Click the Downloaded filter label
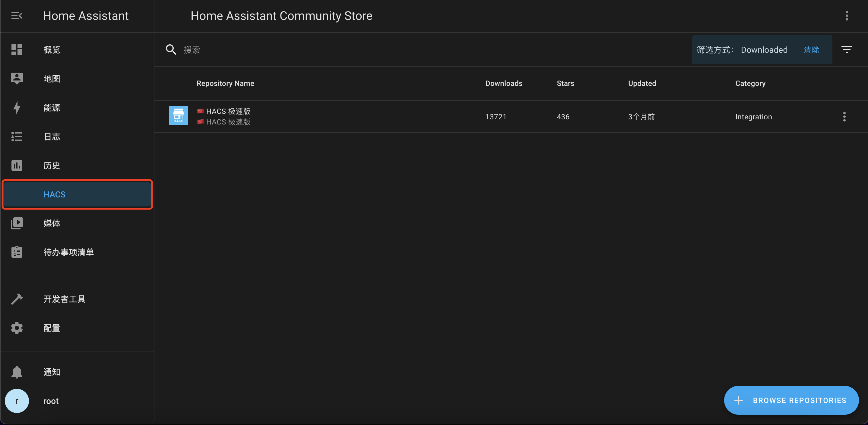Image resolution: width=868 pixels, height=425 pixels. tap(764, 50)
